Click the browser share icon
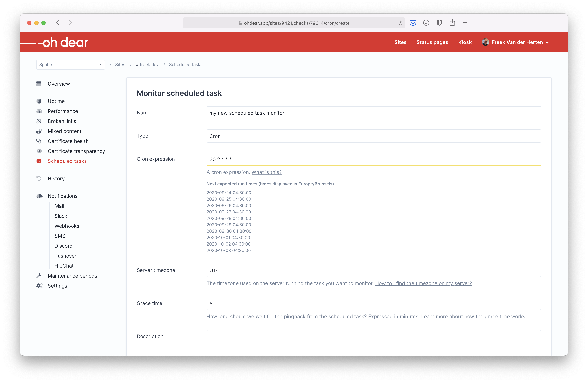 pos(452,22)
